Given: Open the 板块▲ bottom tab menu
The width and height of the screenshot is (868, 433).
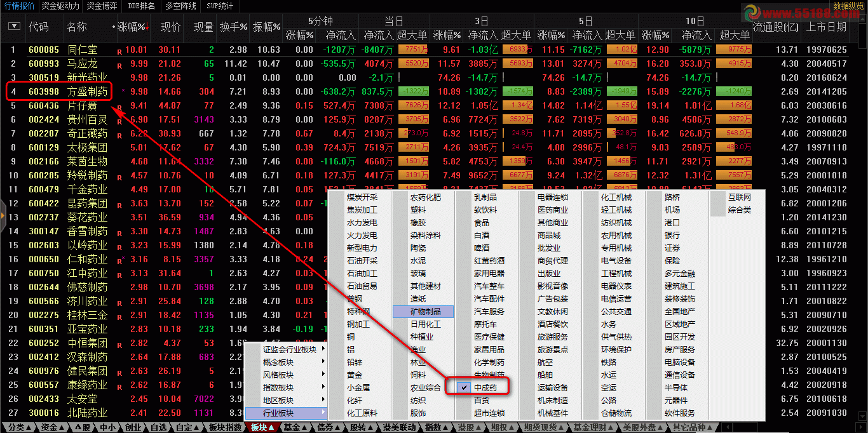Looking at the screenshot, I should coord(263,427).
